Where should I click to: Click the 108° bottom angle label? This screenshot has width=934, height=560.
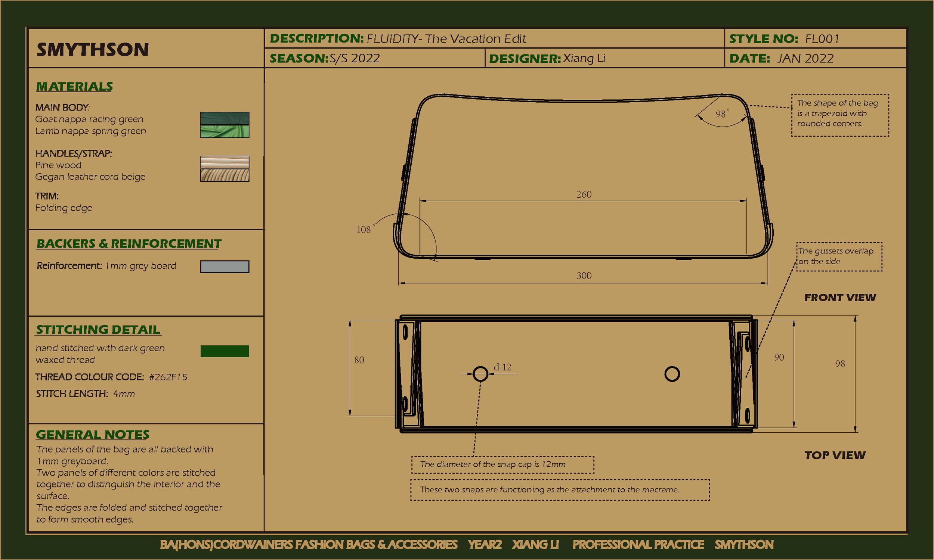point(365,229)
